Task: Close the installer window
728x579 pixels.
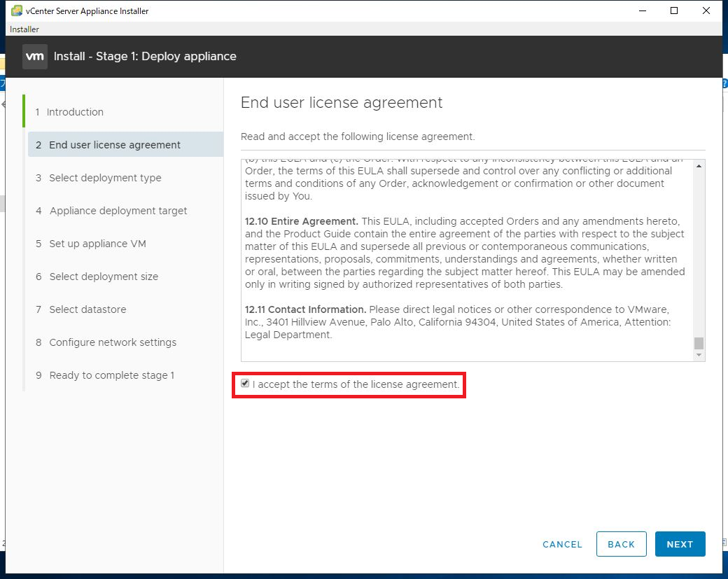Action: (x=706, y=11)
